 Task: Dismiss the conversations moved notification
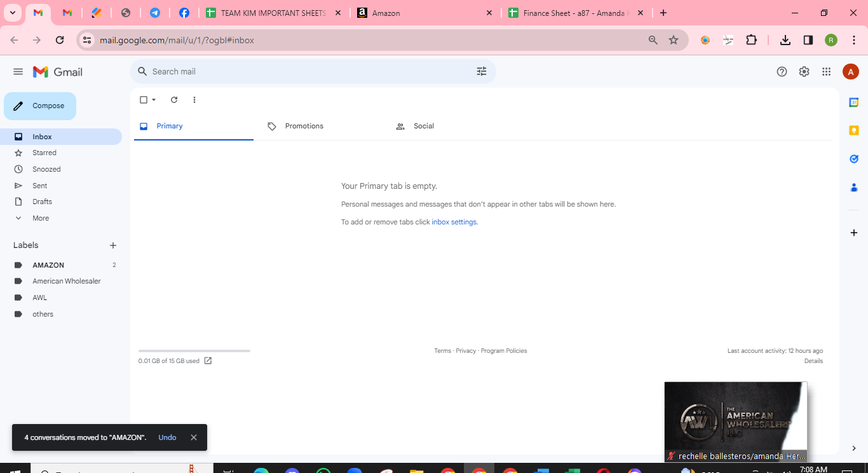coord(194,437)
